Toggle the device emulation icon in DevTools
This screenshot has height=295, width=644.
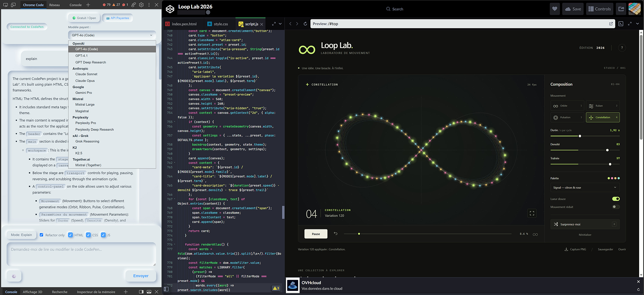click(x=13, y=5)
